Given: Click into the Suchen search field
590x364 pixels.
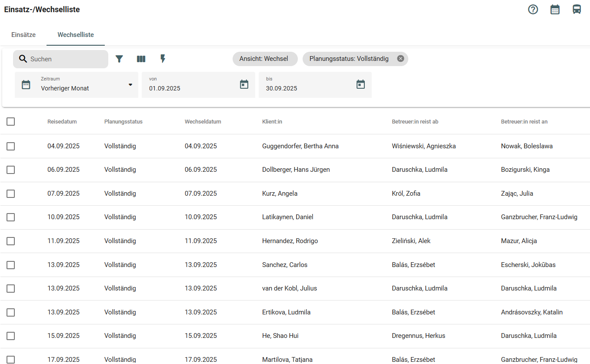Looking at the screenshot, I should coord(65,59).
